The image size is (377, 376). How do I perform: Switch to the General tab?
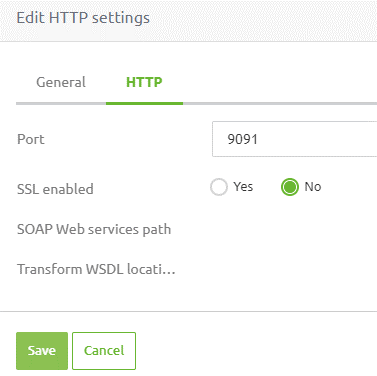pyautogui.click(x=61, y=82)
